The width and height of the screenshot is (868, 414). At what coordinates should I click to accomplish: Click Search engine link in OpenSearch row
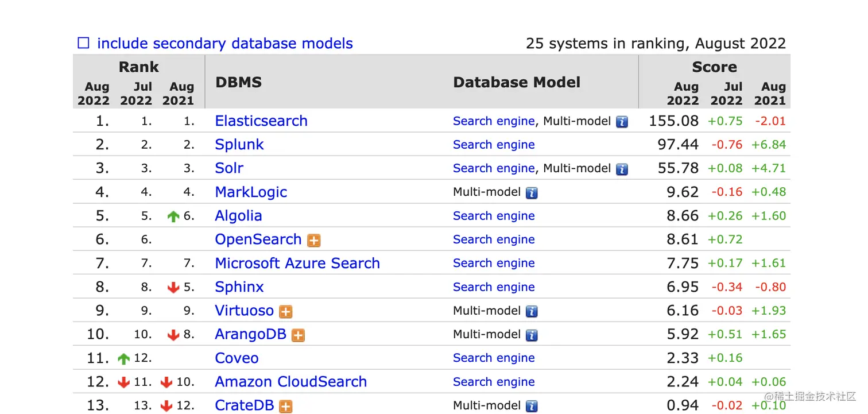point(494,239)
